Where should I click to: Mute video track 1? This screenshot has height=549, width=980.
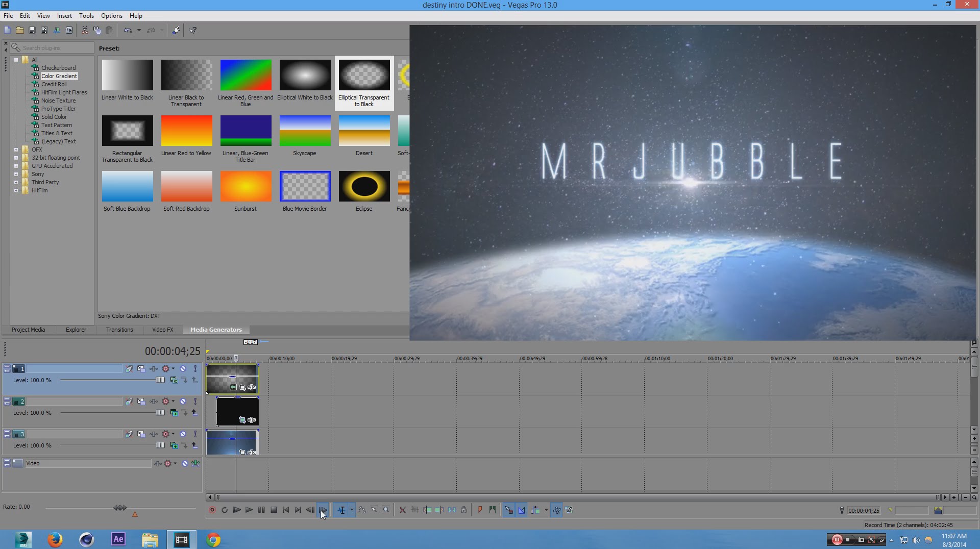coord(183,368)
